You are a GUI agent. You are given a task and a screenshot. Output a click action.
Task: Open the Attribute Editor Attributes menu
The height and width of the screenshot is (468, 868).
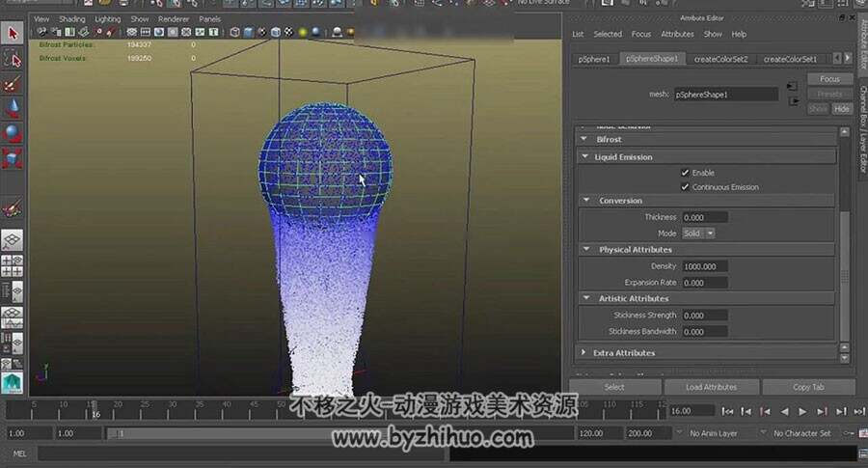coord(677,34)
